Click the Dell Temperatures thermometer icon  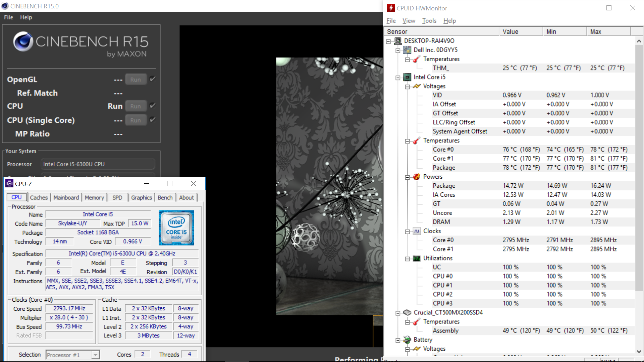click(417, 59)
